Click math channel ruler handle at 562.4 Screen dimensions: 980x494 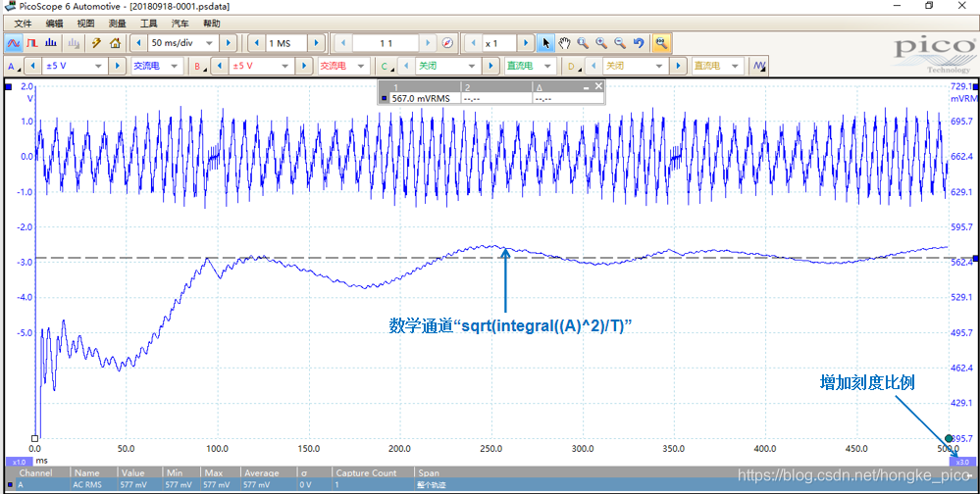click(976, 258)
